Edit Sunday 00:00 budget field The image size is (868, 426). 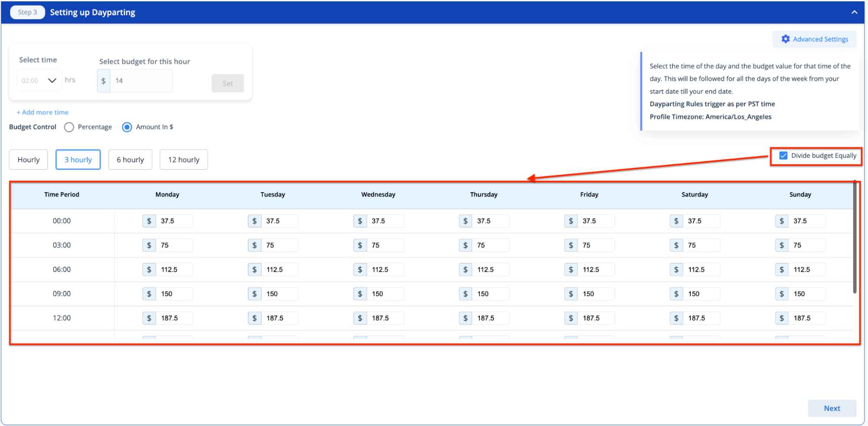[807, 221]
